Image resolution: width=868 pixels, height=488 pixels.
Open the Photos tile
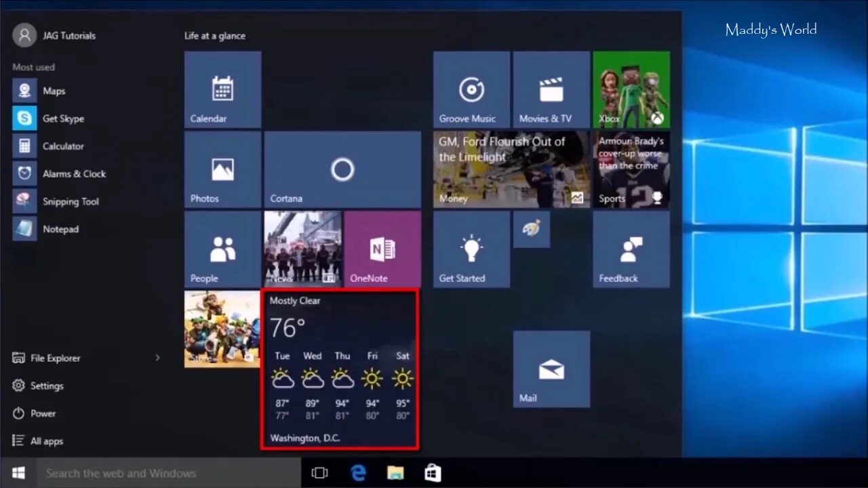(x=222, y=169)
